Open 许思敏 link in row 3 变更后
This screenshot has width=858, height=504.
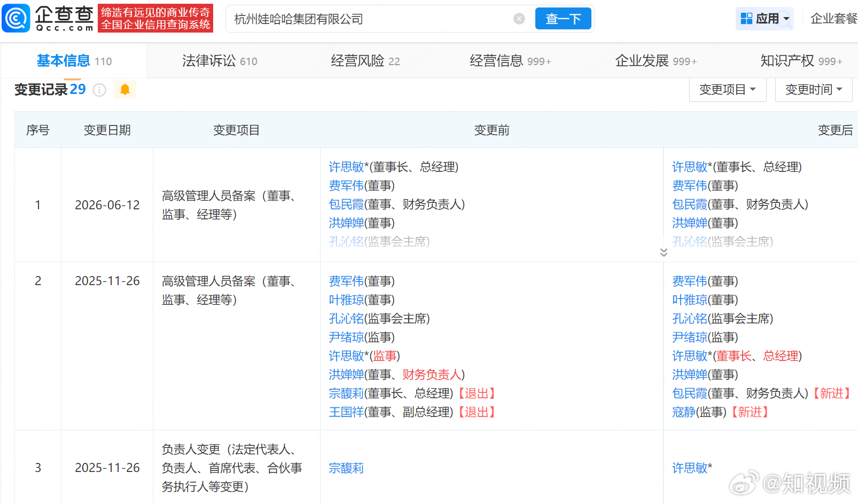[690, 468]
